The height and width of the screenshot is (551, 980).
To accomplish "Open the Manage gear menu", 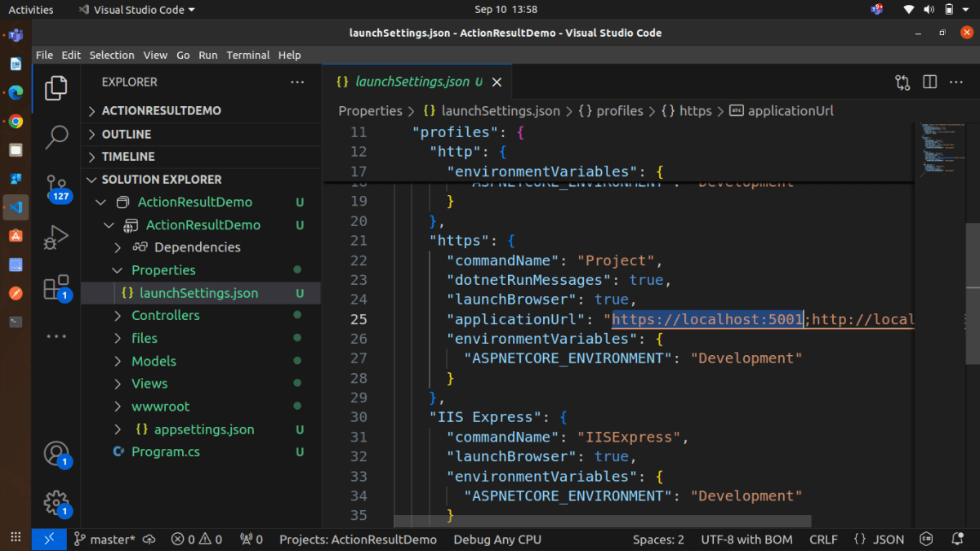I will 56,504.
